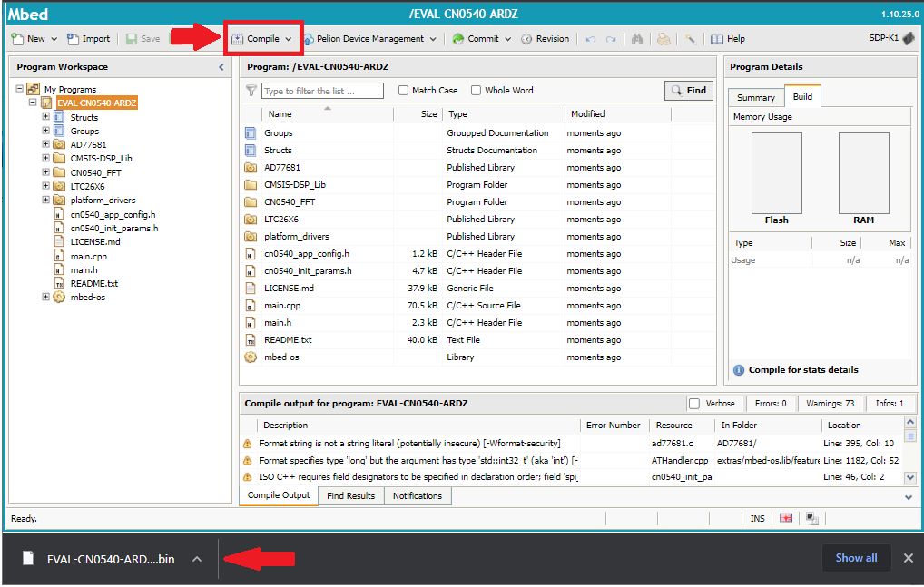Viewport: 924px width, 587px height.
Task: Enable the Match Case checkbox
Action: (x=403, y=90)
